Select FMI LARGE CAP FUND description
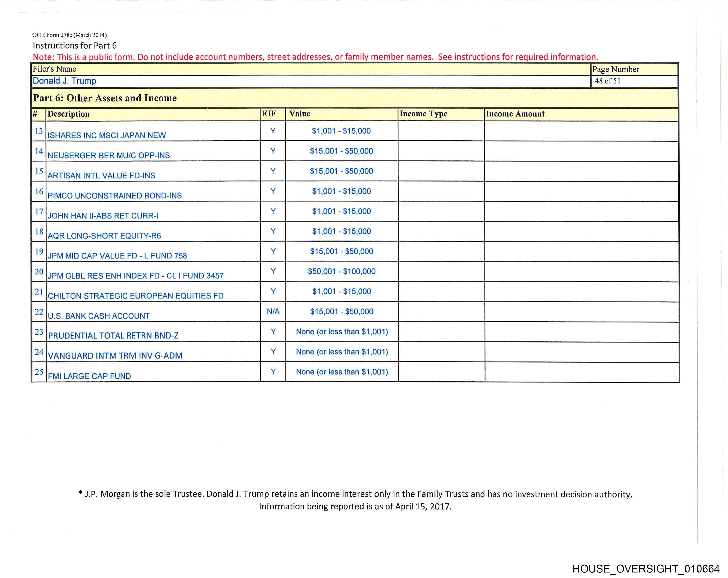 click(89, 376)
